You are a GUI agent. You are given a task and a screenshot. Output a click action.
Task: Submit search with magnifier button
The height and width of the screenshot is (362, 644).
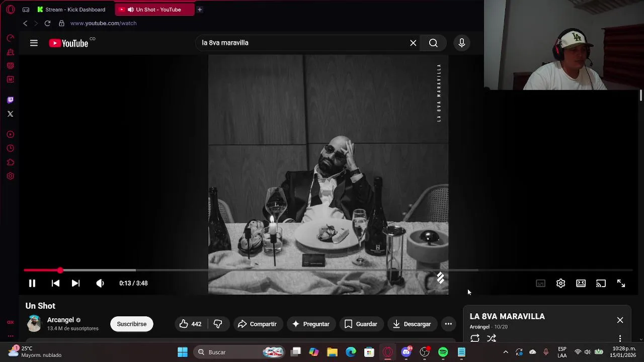click(433, 43)
